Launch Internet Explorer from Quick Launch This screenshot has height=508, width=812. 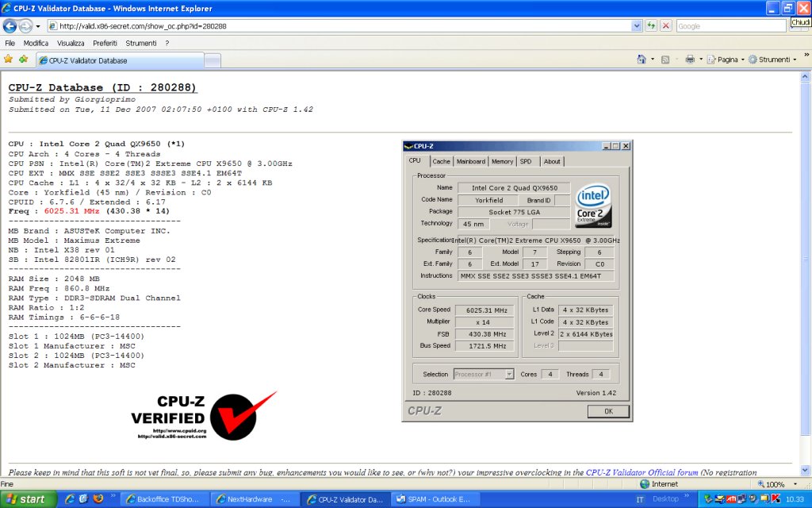70,498
